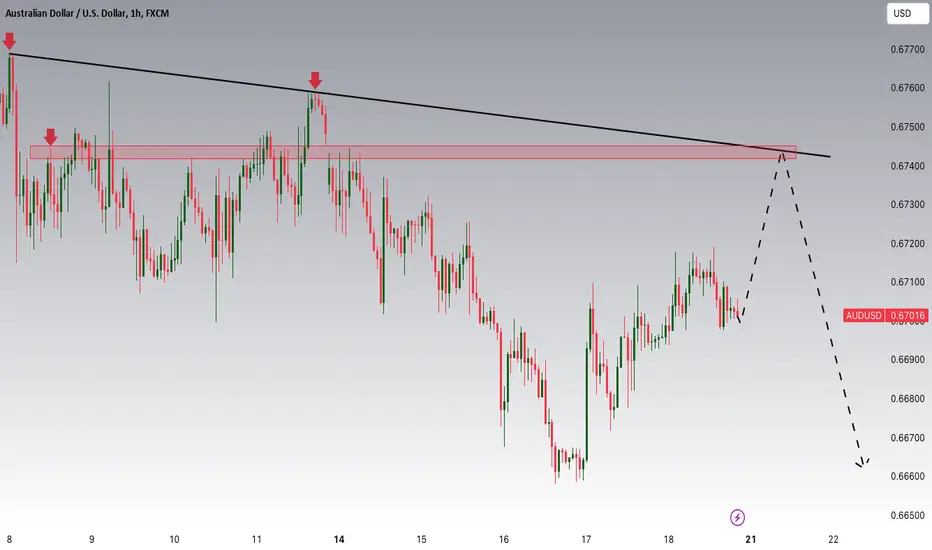Click the AUDUSD 0.67016 current price label

click(886, 315)
